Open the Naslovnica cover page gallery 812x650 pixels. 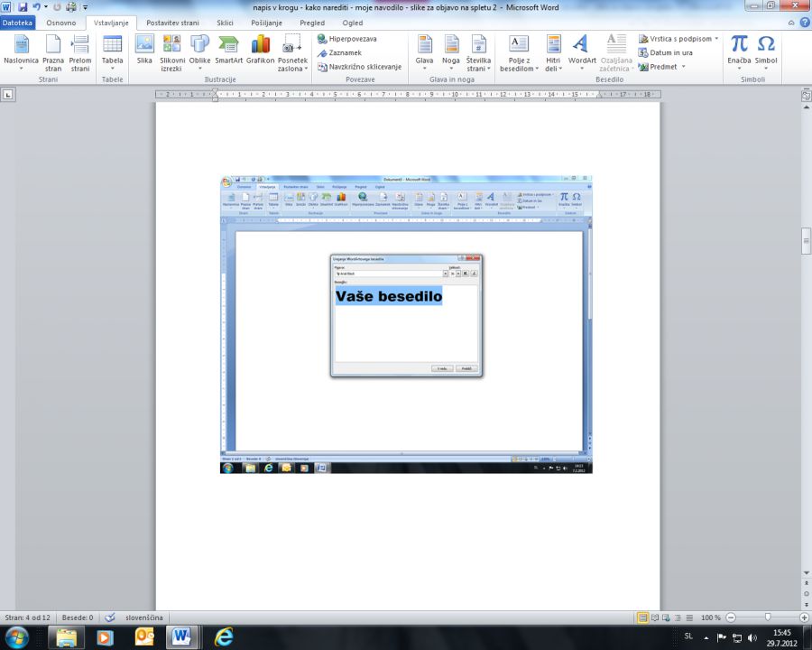pyautogui.click(x=22, y=53)
